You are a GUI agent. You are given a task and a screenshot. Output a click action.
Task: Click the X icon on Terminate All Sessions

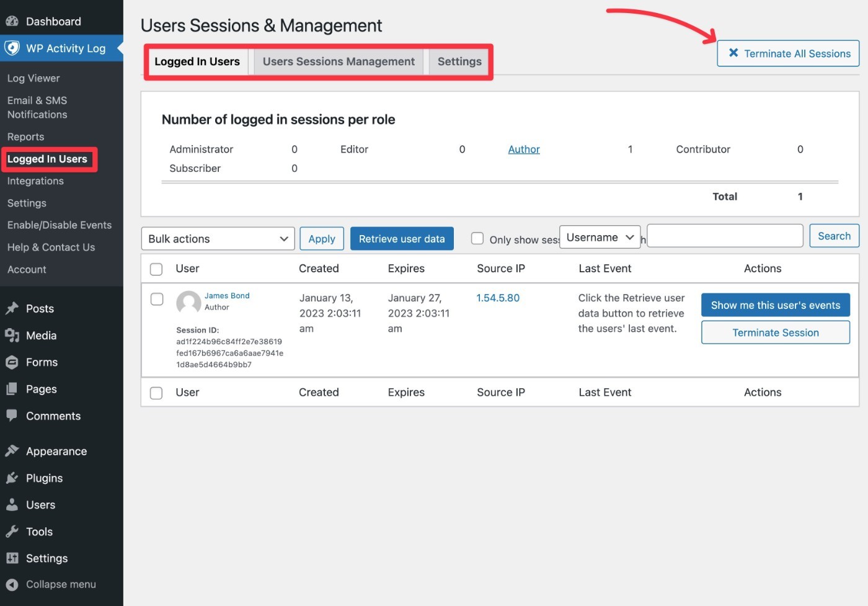pos(733,53)
